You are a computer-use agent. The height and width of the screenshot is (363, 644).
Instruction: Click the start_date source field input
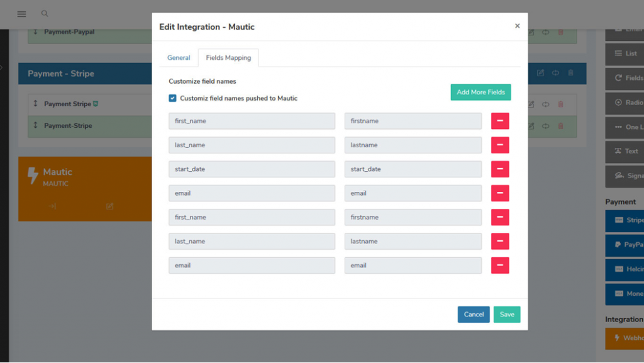[x=252, y=169]
